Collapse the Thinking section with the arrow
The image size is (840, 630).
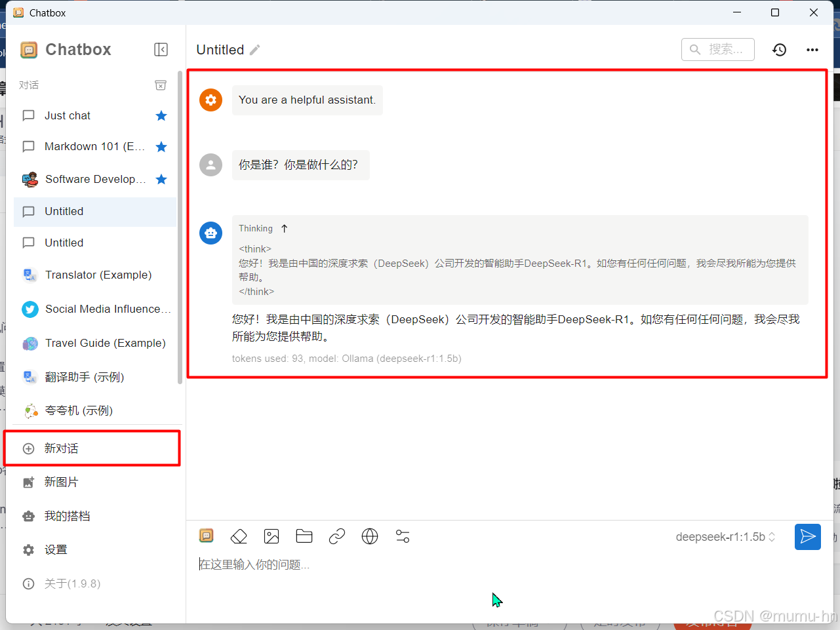click(284, 229)
